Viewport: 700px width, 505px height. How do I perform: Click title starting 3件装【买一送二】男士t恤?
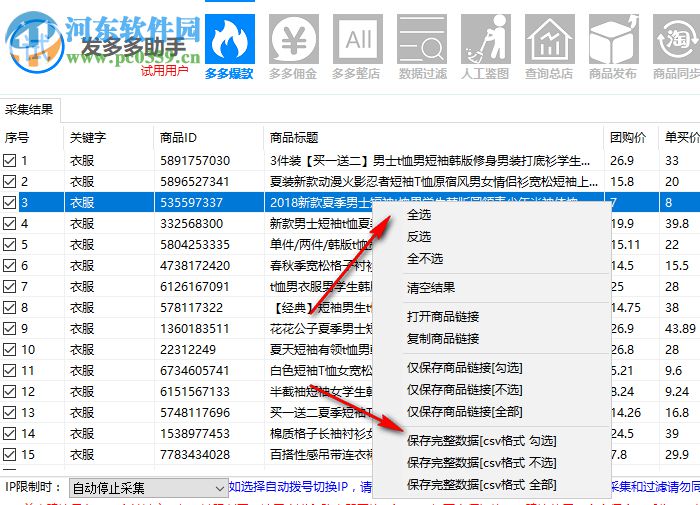(430, 160)
